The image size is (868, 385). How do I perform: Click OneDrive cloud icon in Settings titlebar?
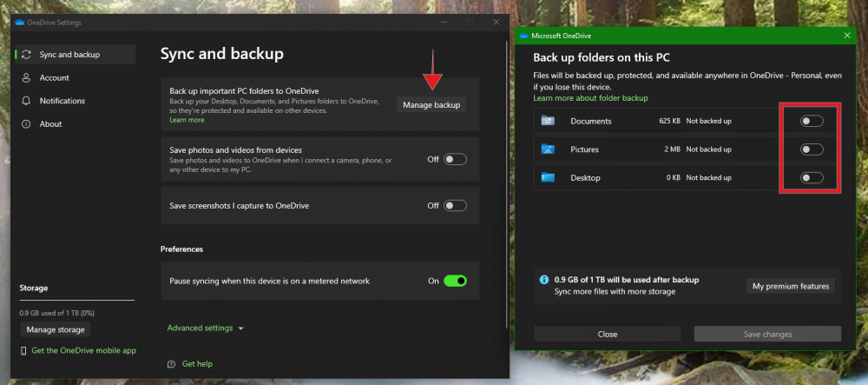[x=20, y=22]
